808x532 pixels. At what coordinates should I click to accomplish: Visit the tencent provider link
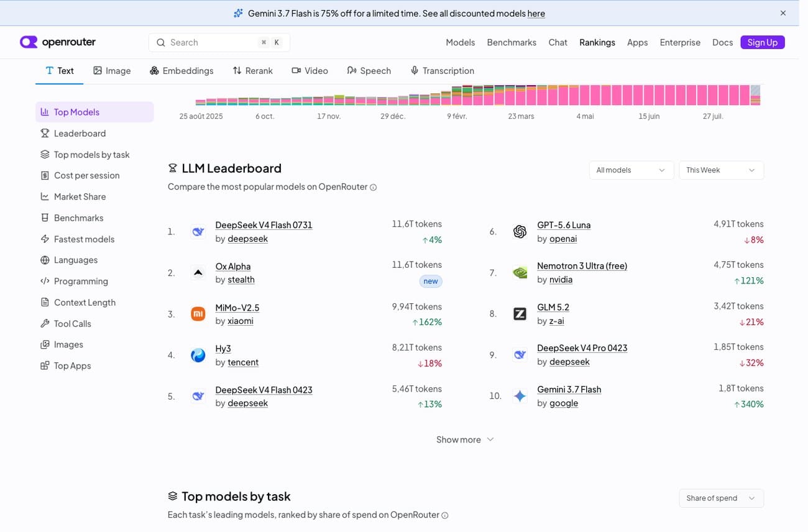pos(243,362)
